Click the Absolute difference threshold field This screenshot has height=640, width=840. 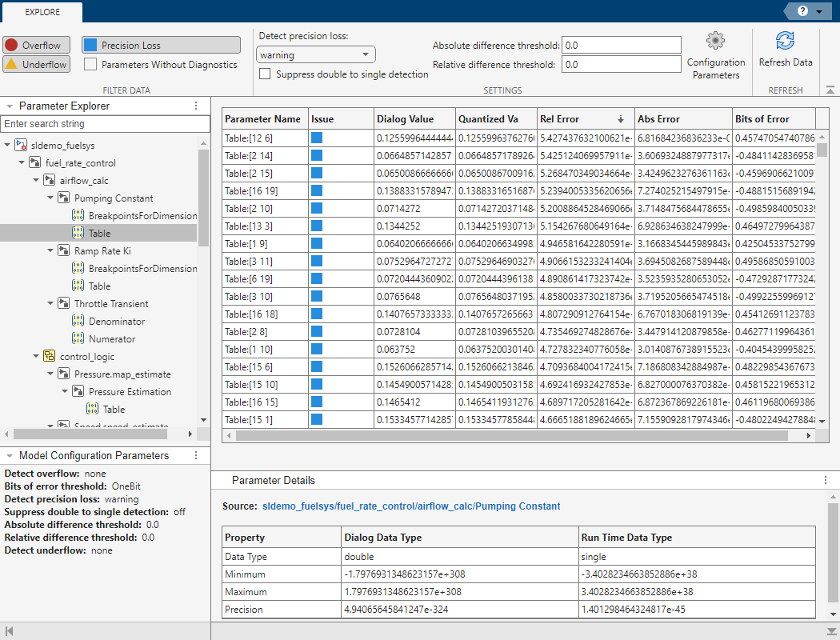pyautogui.click(x=621, y=46)
